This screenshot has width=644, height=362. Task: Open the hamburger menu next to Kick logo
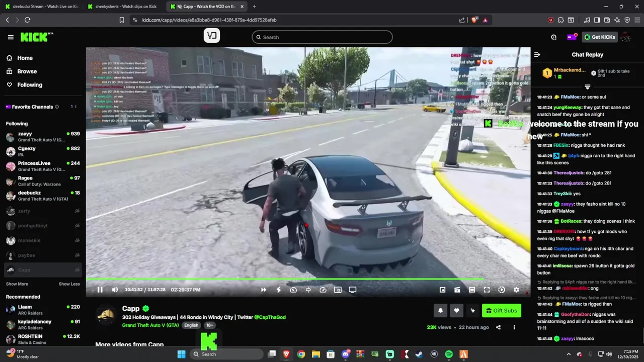pos(11,37)
